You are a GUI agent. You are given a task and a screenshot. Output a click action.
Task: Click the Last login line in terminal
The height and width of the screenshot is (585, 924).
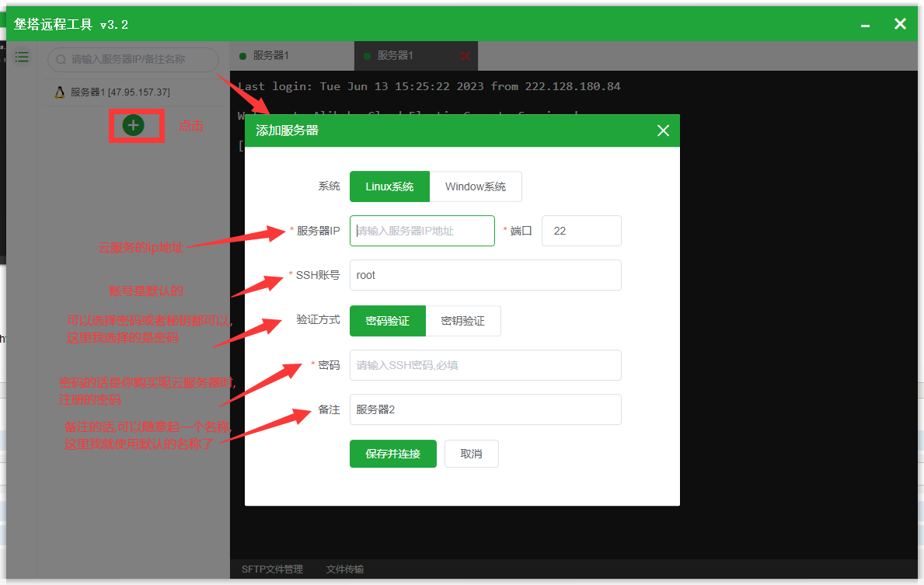pos(429,86)
